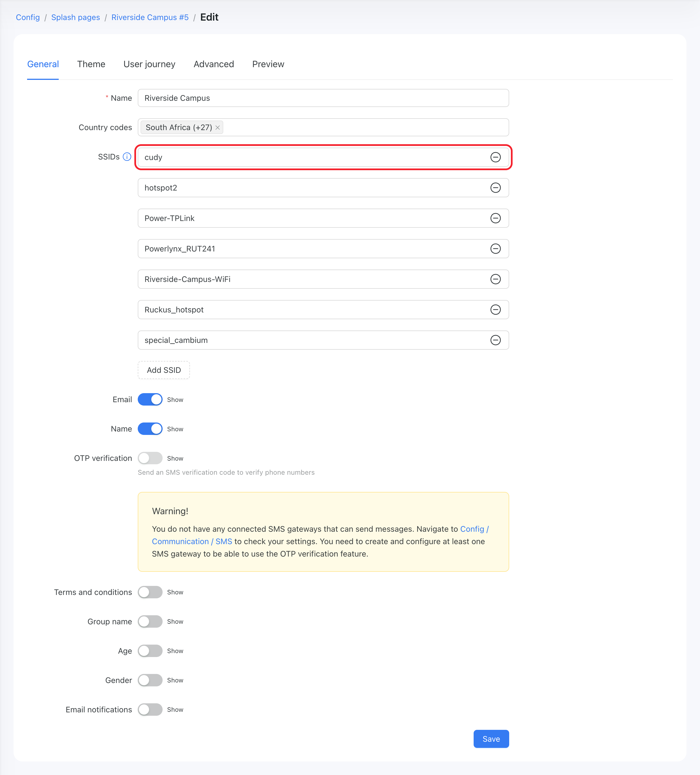Switch to the Theme tab
Screen dimensions: 700x775
tap(91, 64)
